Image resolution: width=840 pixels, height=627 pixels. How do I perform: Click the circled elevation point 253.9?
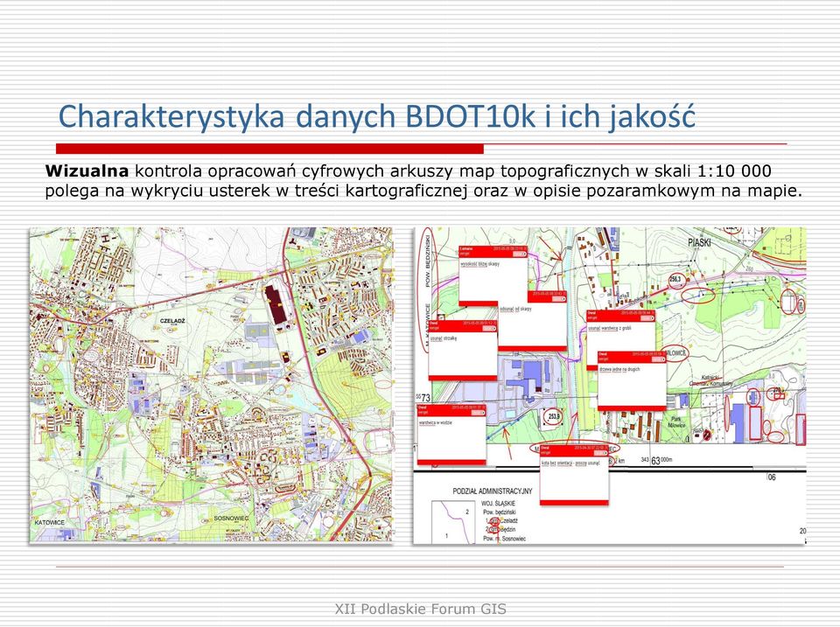[x=554, y=415]
